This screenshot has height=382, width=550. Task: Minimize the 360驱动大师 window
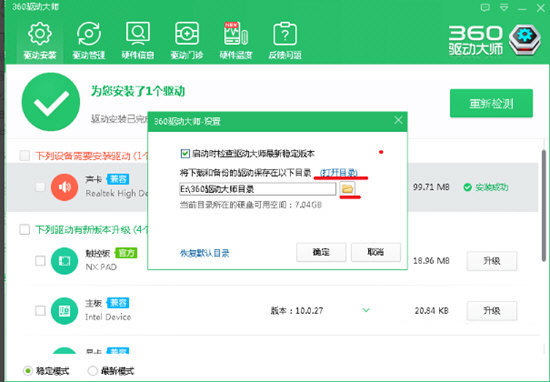522,8
